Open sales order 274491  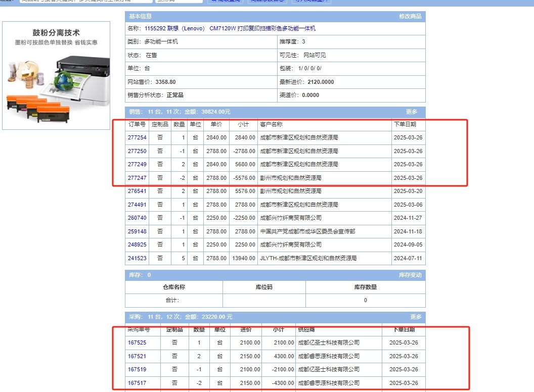(x=137, y=205)
